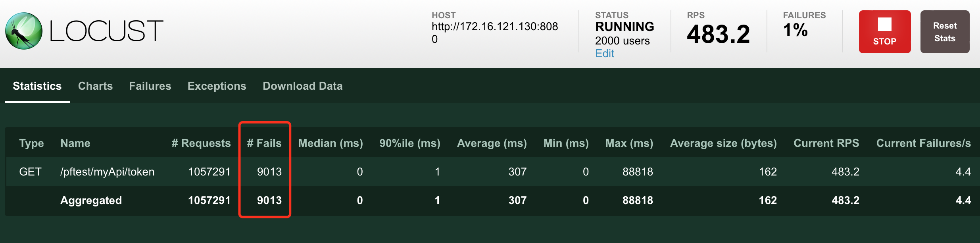Stop the running load test
The width and height of the screenshot is (980, 243).
885,32
